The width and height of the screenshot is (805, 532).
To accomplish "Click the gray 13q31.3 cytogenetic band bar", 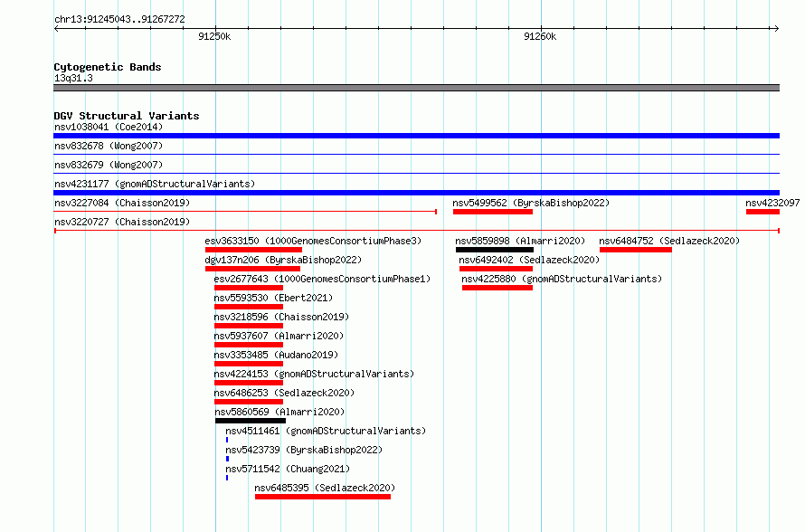I will (416, 88).
